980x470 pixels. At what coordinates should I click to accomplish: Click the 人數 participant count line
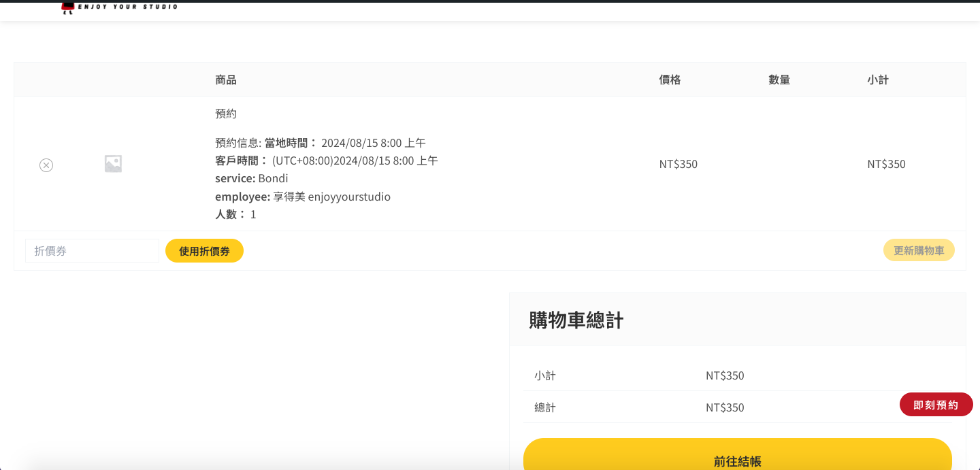click(235, 214)
